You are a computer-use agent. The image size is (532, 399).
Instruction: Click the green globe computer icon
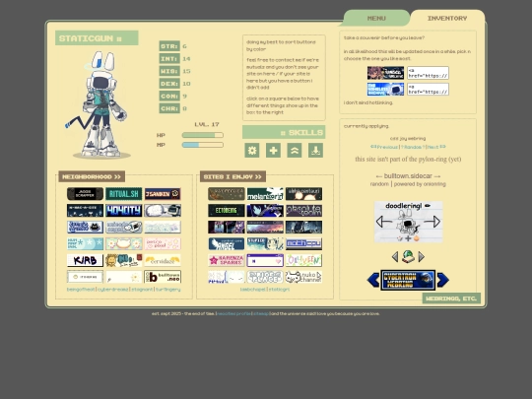click(x=408, y=257)
